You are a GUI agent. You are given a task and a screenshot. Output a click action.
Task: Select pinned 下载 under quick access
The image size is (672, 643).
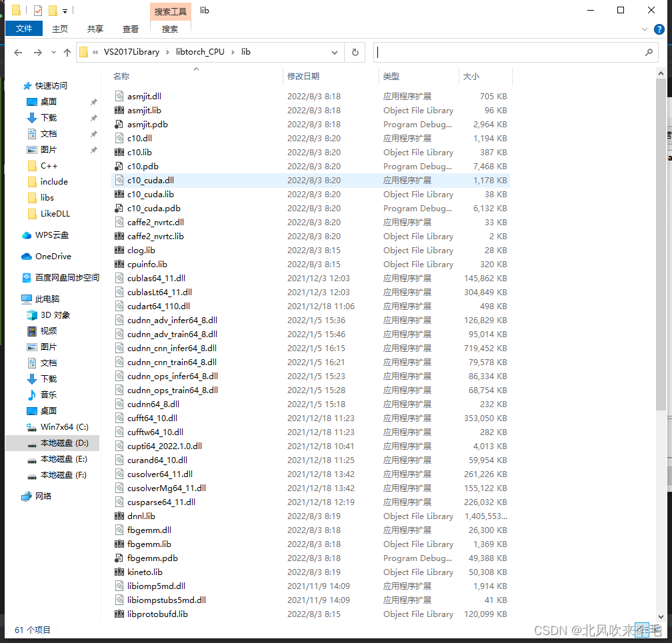click(x=48, y=117)
